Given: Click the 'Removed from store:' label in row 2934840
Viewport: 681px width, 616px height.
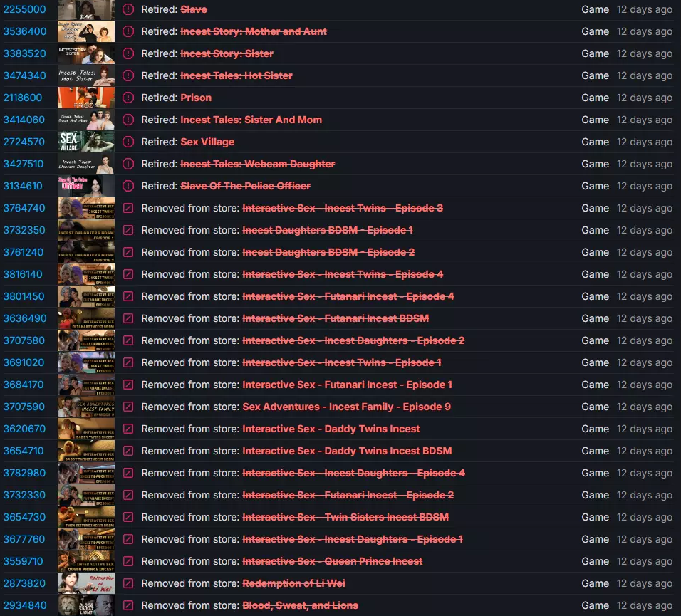Looking at the screenshot, I should coord(190,605).
